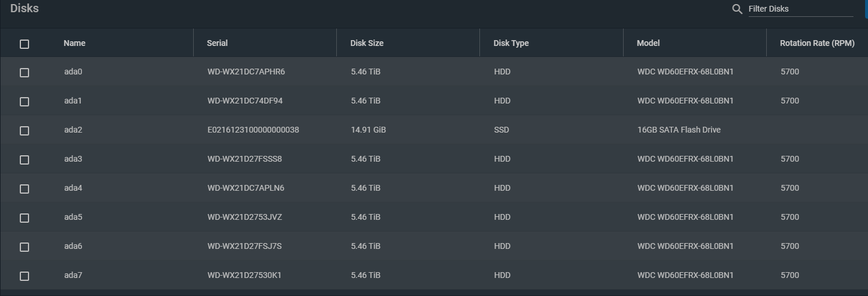This screenshot has height=296, width=868.
Task: Click serial WD-WX21DC7APHR6 in ada0 row
Action: tap(246, 72)
